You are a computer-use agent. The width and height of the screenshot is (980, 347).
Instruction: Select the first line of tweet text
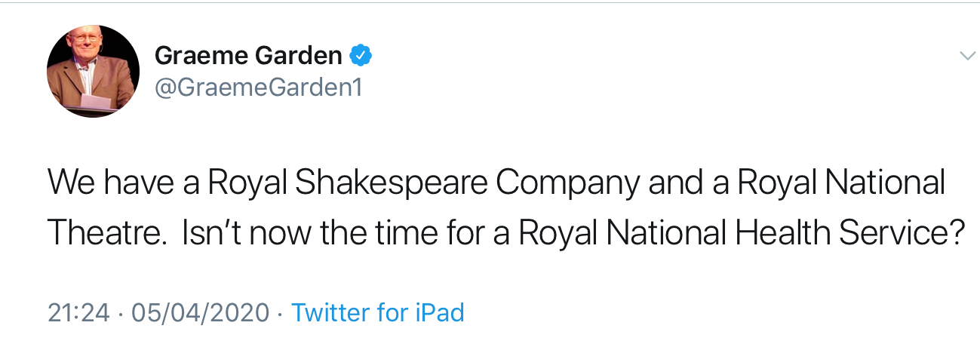[x=497, y=185]
